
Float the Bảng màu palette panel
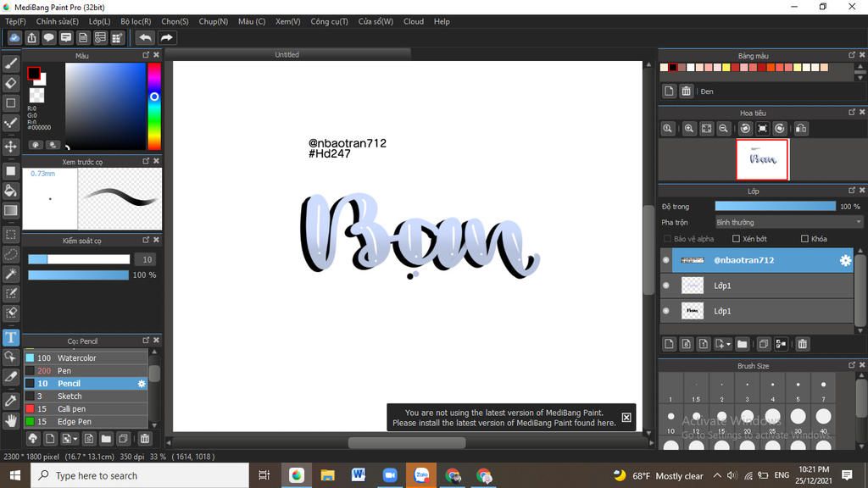tap(851, 55)
